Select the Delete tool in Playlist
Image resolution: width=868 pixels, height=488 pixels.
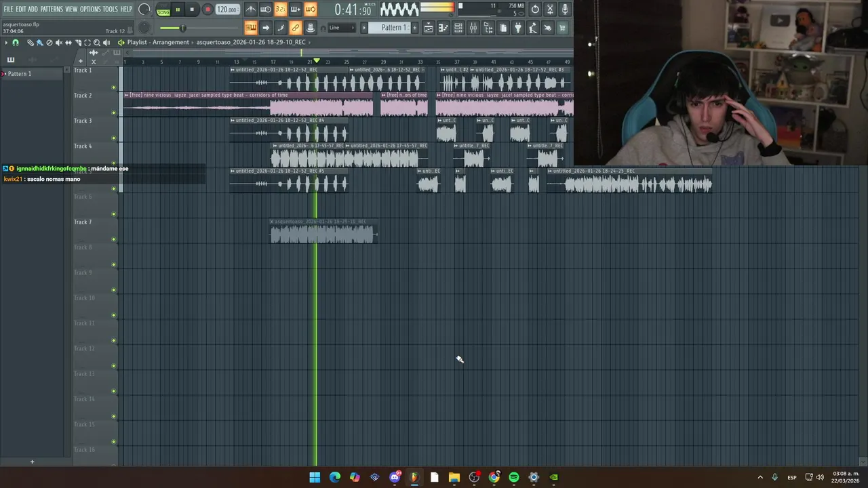[x=50, y=43]
